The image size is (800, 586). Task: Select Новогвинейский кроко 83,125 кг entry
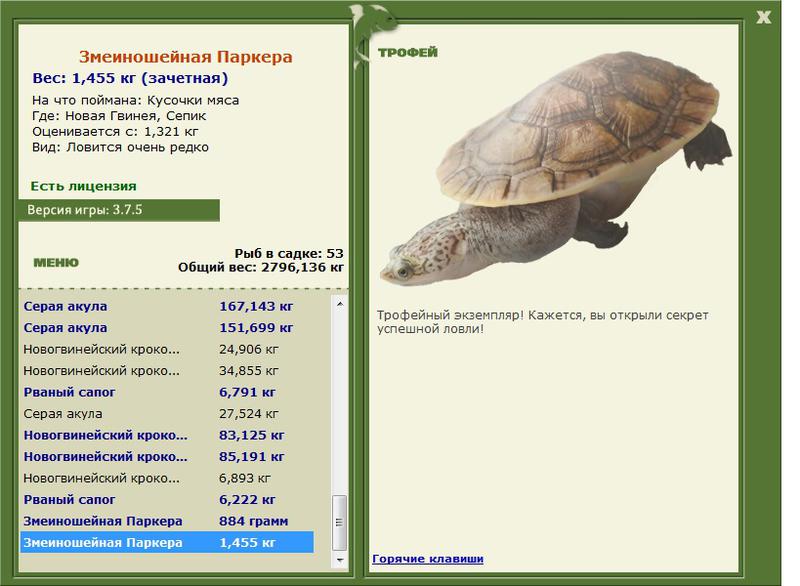tap(167, 435)
